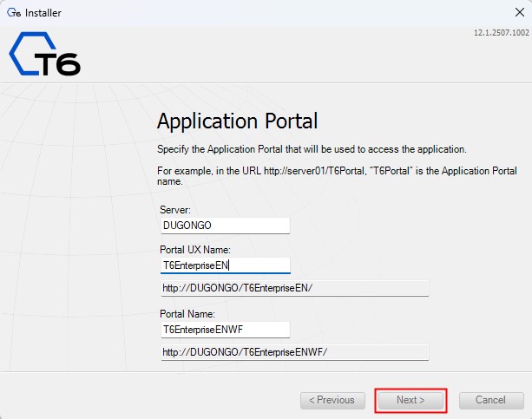Click the 'Portal UX Name:' label
532x419 pixels.
point(195,250)
